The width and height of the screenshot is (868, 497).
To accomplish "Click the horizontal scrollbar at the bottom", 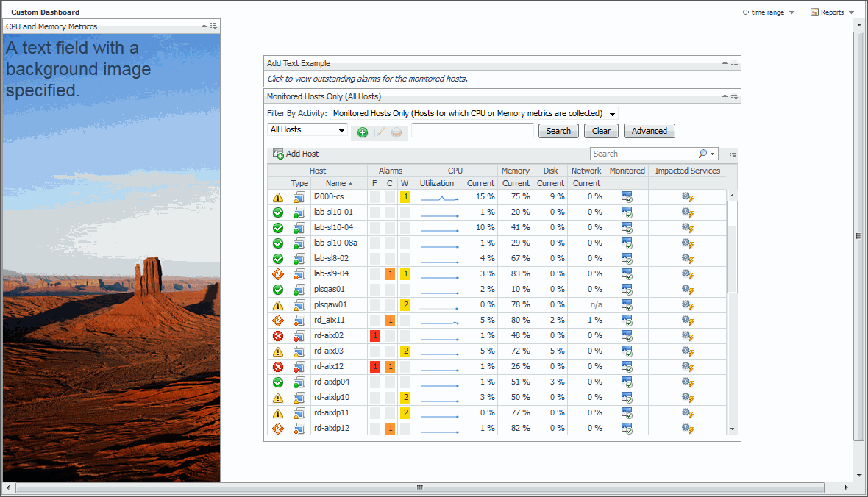I will 419,488.
